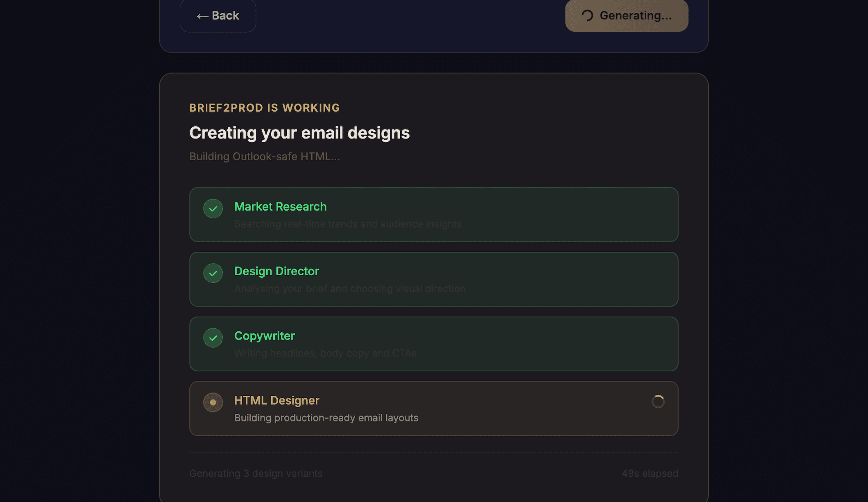Viewport: 868px width, 502px height.
Task: Click the HTML Designer in-progress dot icon
Action: 213,402
